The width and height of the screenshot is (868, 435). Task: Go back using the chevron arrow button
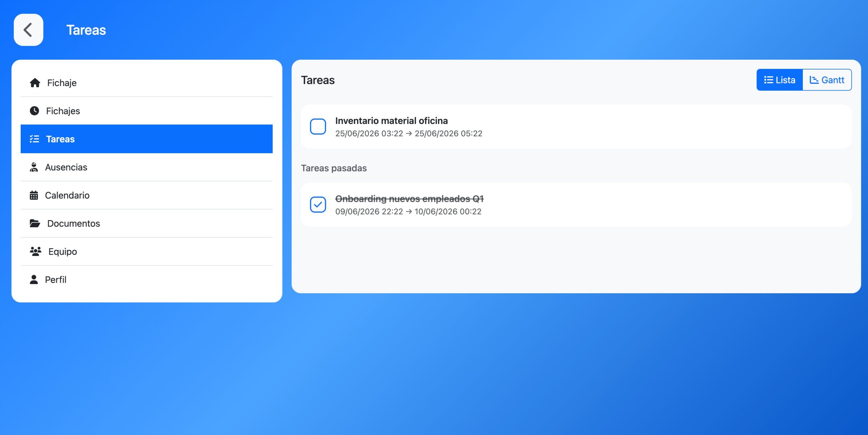point(28,30)
